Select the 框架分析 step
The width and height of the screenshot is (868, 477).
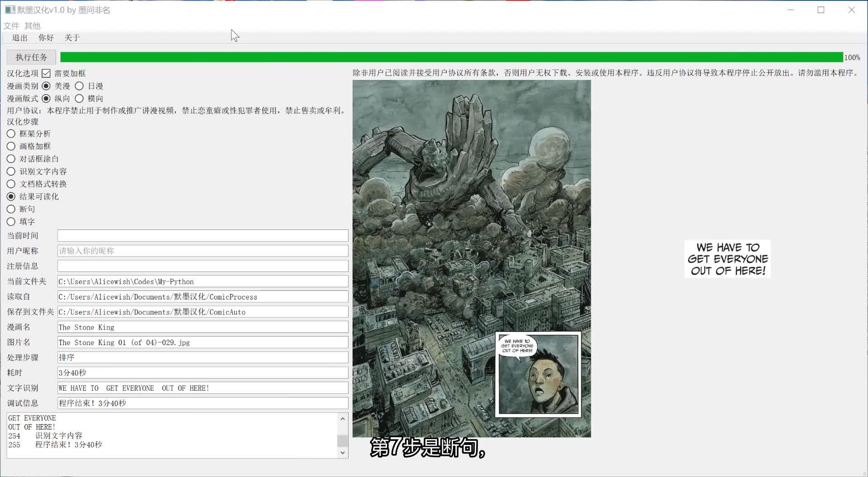click(x=11, y=133)
